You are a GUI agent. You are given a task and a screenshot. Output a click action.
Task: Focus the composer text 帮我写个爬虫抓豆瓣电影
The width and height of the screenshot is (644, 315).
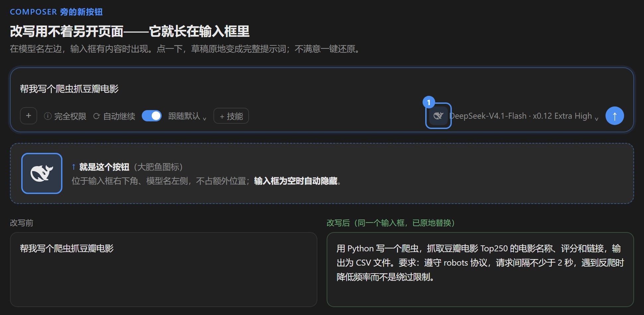tap(69, 89)
